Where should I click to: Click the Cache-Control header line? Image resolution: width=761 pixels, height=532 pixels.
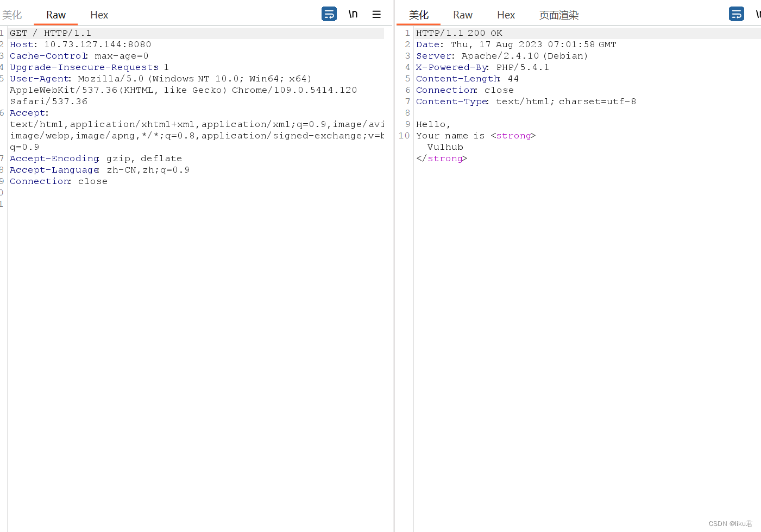pyautogui.click(x=79, y=56)
